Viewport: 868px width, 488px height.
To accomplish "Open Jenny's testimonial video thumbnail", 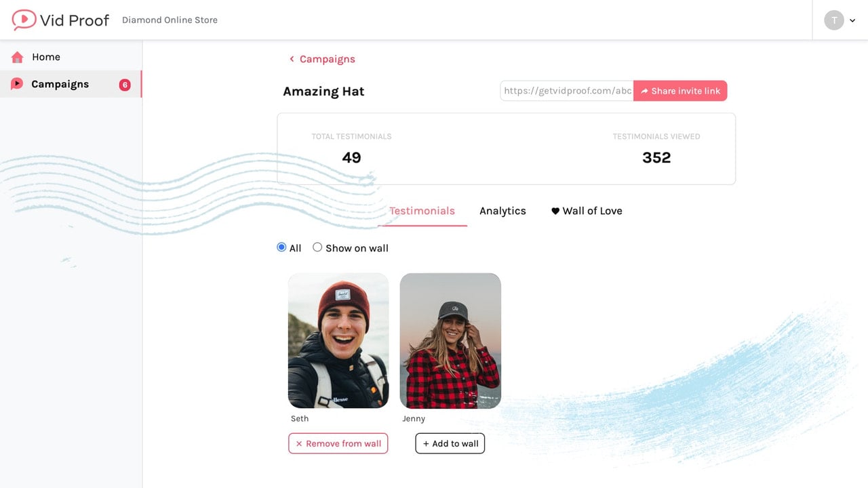I will point(450,340).
